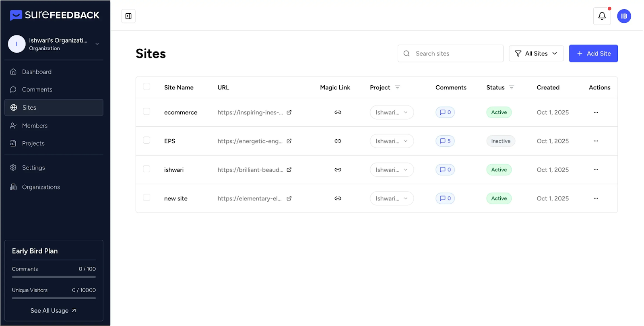Open the IB user avatar menu
This screenshot has width=644, height=326.
(624, 16)
